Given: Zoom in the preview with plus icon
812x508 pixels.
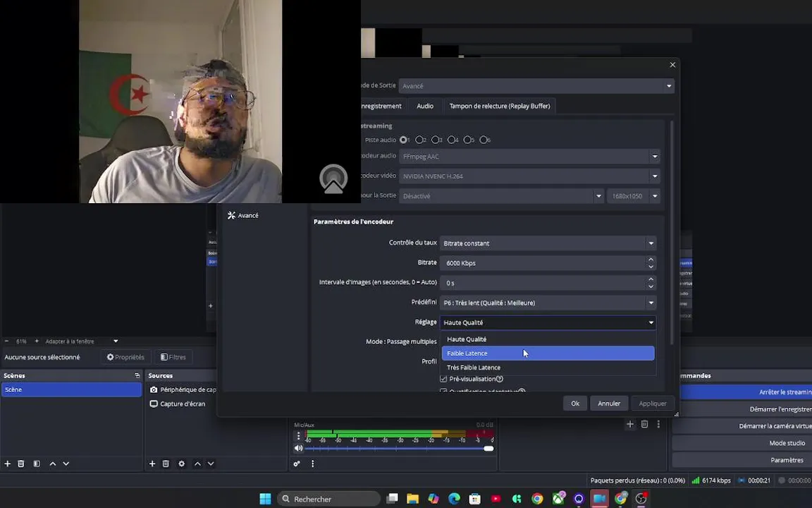Looking at the screenshot, I should pos(37,341).
